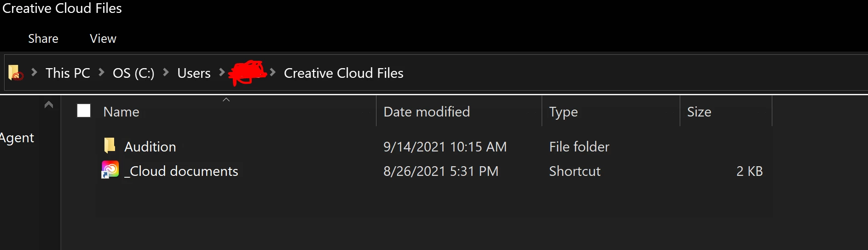Select the Creative Cloud Files breadcrumb segment
The width and height of the screenshot is (868, 250).
coord(343,73)
